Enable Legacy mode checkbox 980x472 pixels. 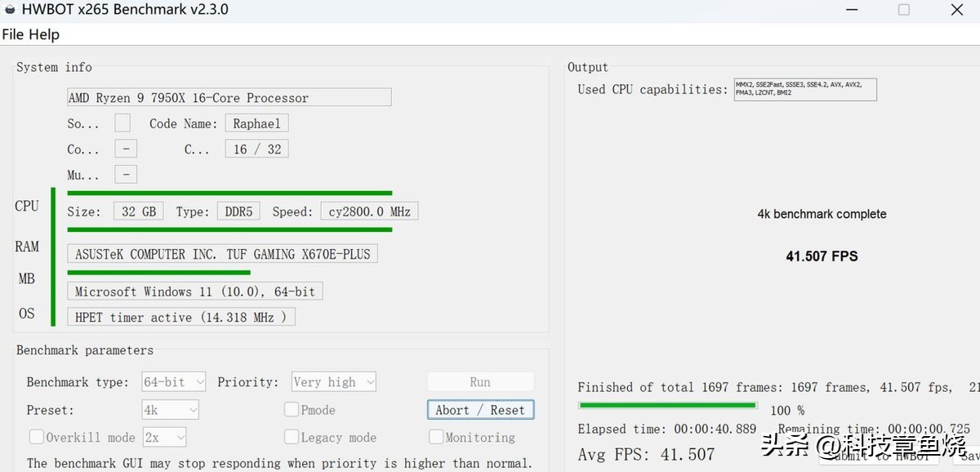(292, 436)
